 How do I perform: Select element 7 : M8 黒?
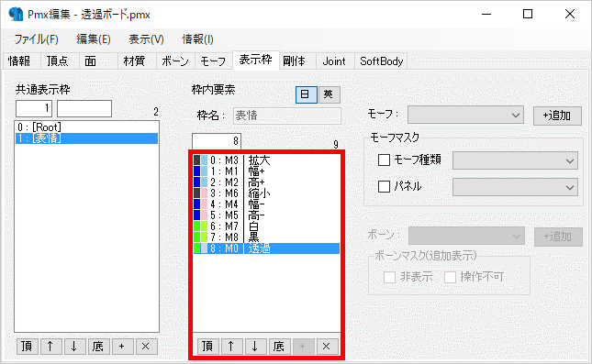pos(266,237)
